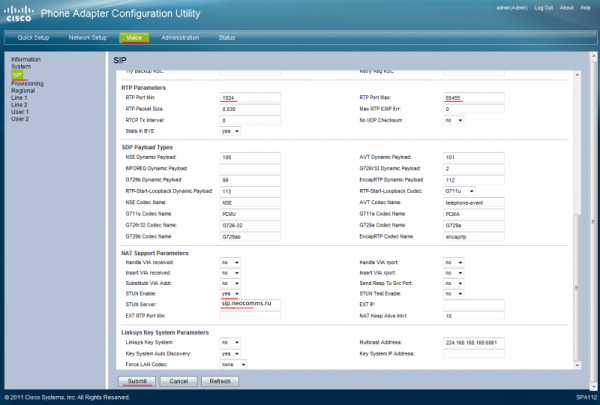This screenshot has height=405, width=600.
Task: Switch to the Network Setup tab
Action: point(87,37)
